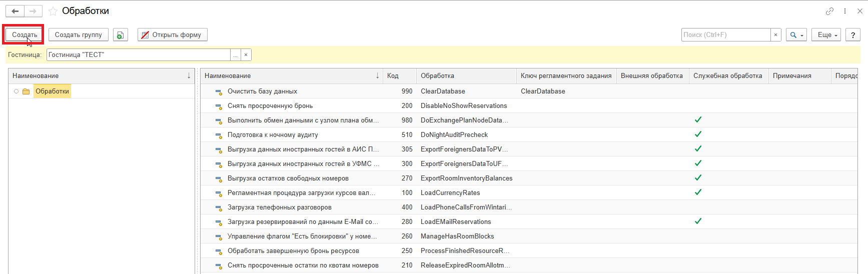Select Регламентная процедура загрузки курсов row

tap(529, 192)
